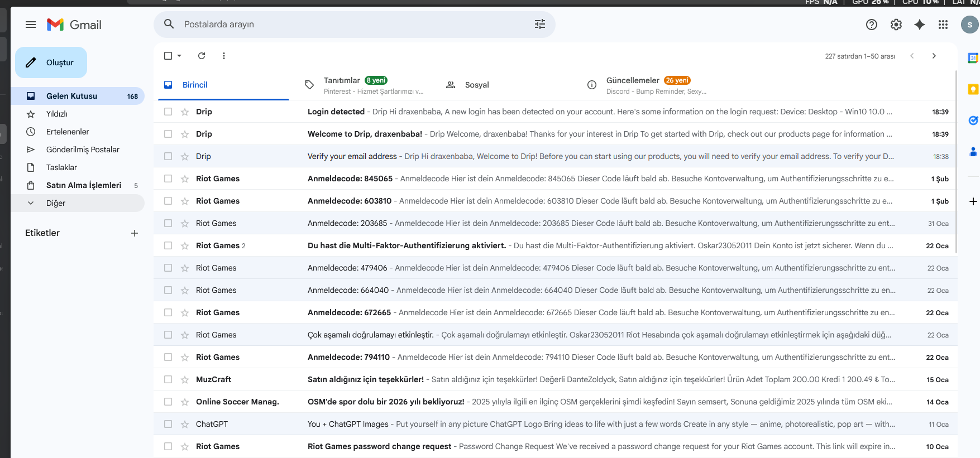Switch to the Birincil tab
The image size is (980, 458).
tap(223, 85)
